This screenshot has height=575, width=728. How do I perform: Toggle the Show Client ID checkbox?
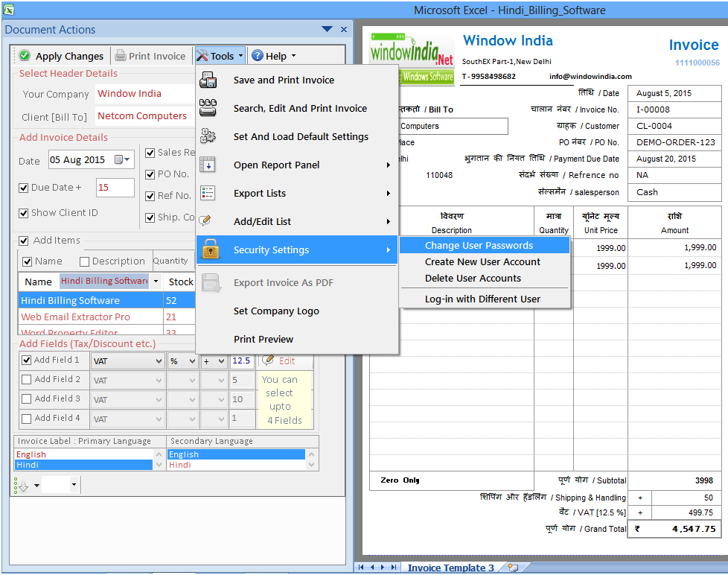(23, 213)
